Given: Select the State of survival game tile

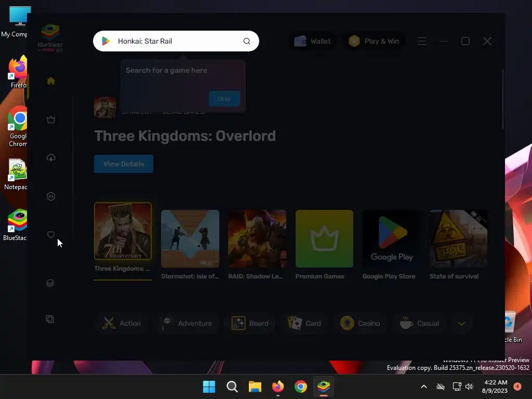Looking at the screenshot, I should tap(458, 245).
